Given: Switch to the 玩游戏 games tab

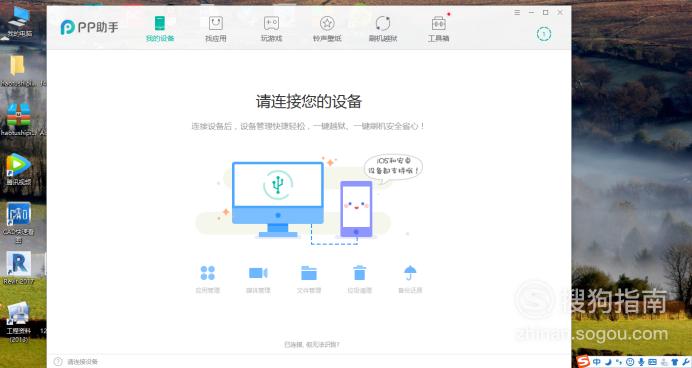Looking at the screenshot, I should pos(271,29).
